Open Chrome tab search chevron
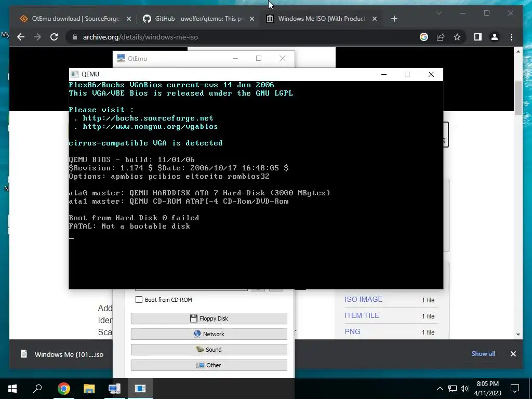The width and height of the screenshot is (532, 399). click(438, 14)
